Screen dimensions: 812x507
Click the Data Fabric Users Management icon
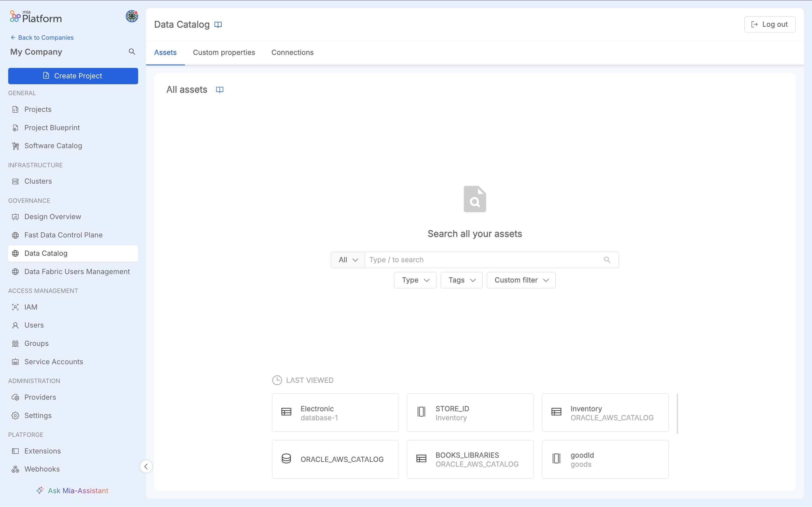coord(16,271)
